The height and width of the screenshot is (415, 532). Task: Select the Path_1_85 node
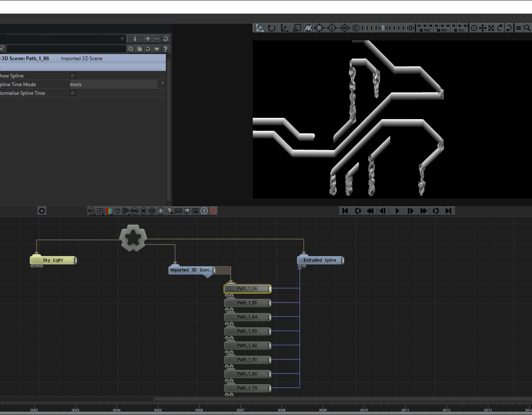[247, 303]
